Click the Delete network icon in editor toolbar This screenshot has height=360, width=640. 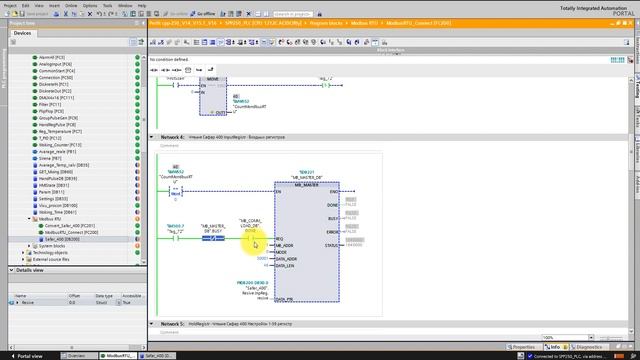point(161,42)
